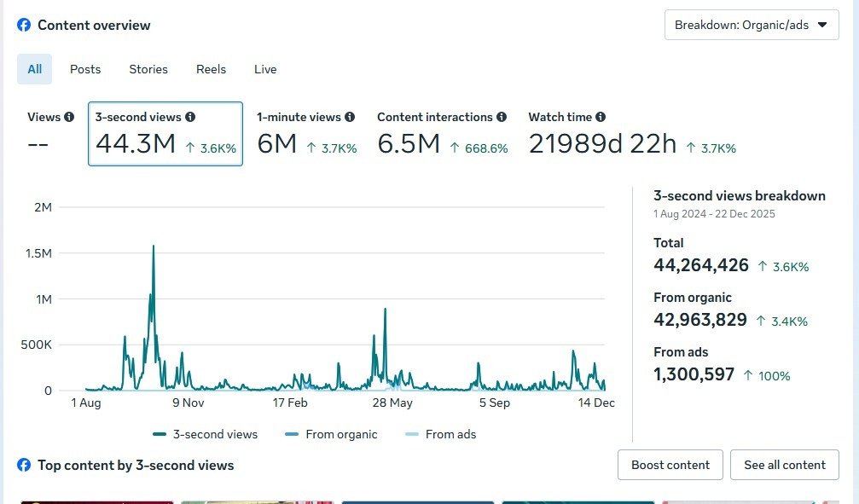Screen dimensions: 859x504
Task: Switch to the Reels tab
Action: [211, 69]
